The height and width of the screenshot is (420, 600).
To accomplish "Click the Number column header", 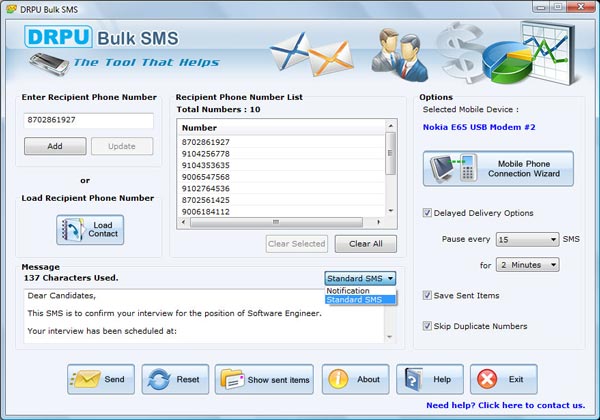I will tap(282, 128).
